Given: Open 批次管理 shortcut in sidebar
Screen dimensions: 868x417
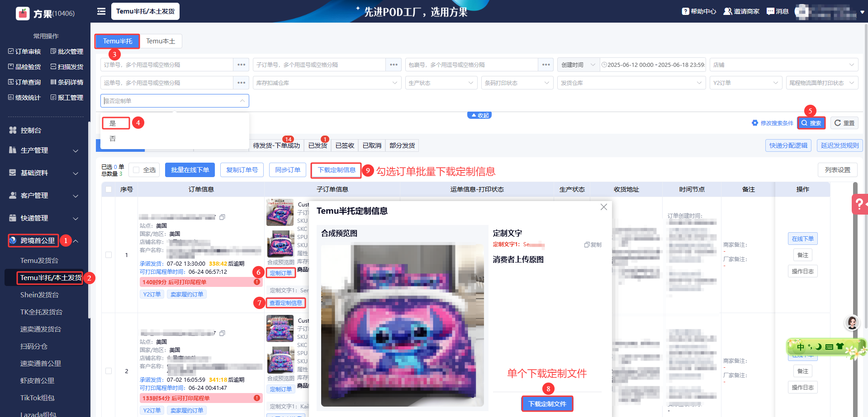Looking at the screenshot, I should 67,52.
